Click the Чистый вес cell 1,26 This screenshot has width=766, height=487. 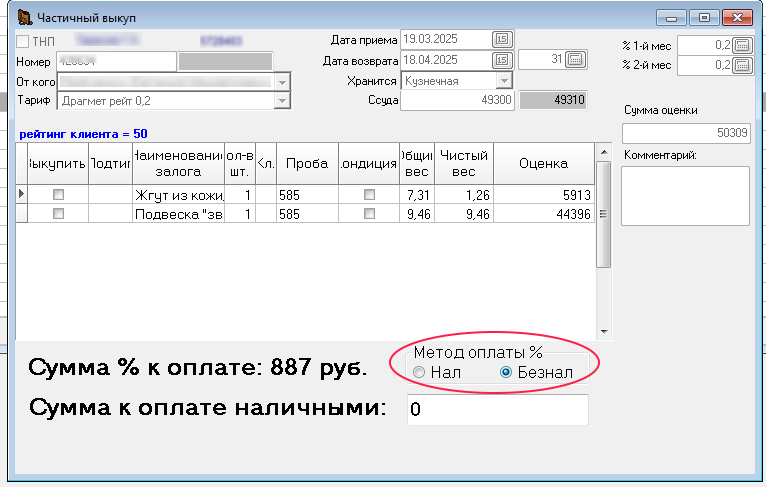click(x=464, y=195)
